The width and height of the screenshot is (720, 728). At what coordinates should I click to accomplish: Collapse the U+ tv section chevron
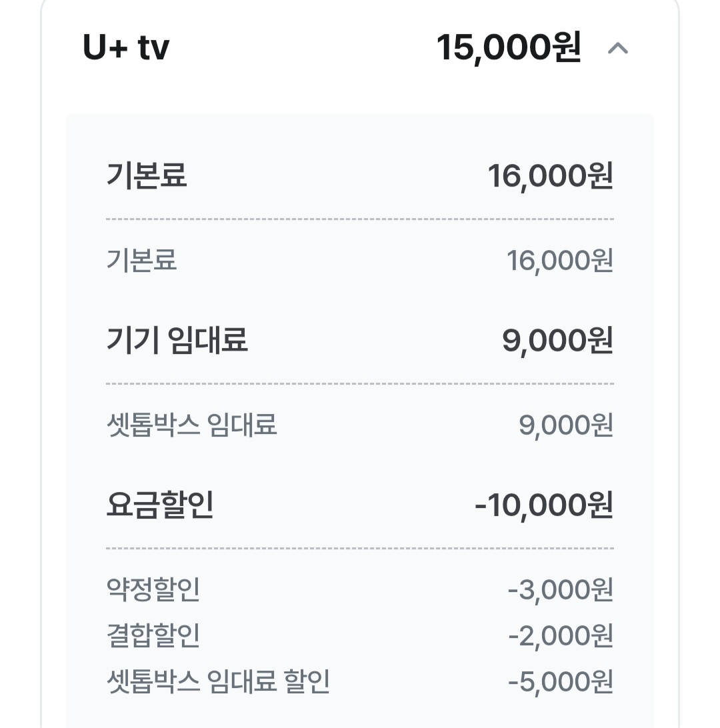click(618, 49)
